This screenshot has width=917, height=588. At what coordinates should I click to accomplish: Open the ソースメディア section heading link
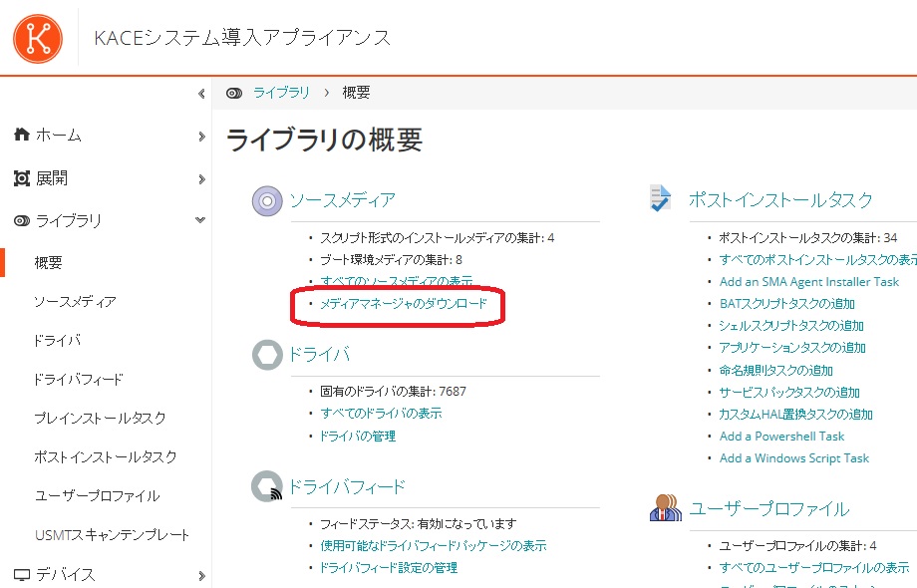click(343, 200)
